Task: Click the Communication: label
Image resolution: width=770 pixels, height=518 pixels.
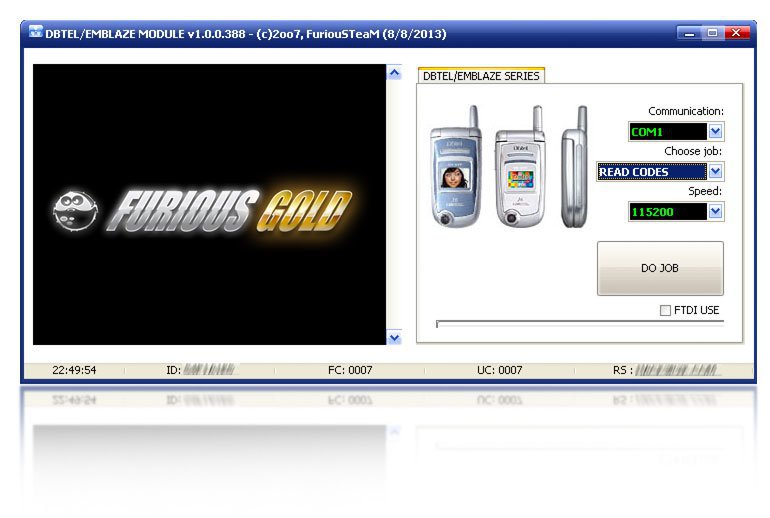Action: (686, 111)
